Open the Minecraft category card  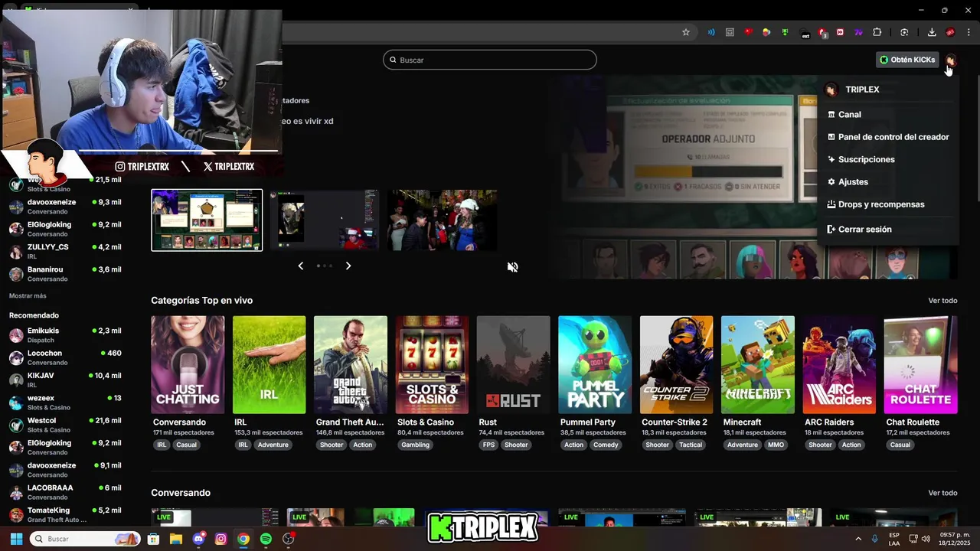point(758,365)
